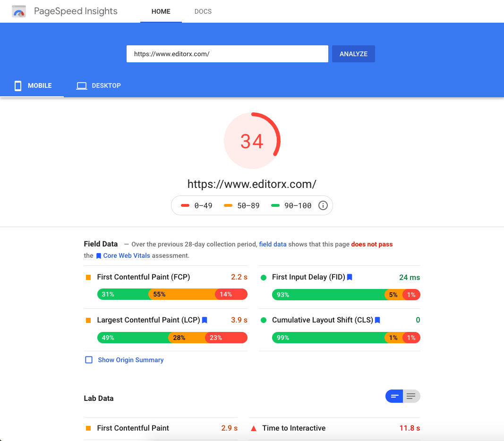Screen dimensions: 504x441
Task: Click the red 0–49 legend marker
Action: coord(185,205)
